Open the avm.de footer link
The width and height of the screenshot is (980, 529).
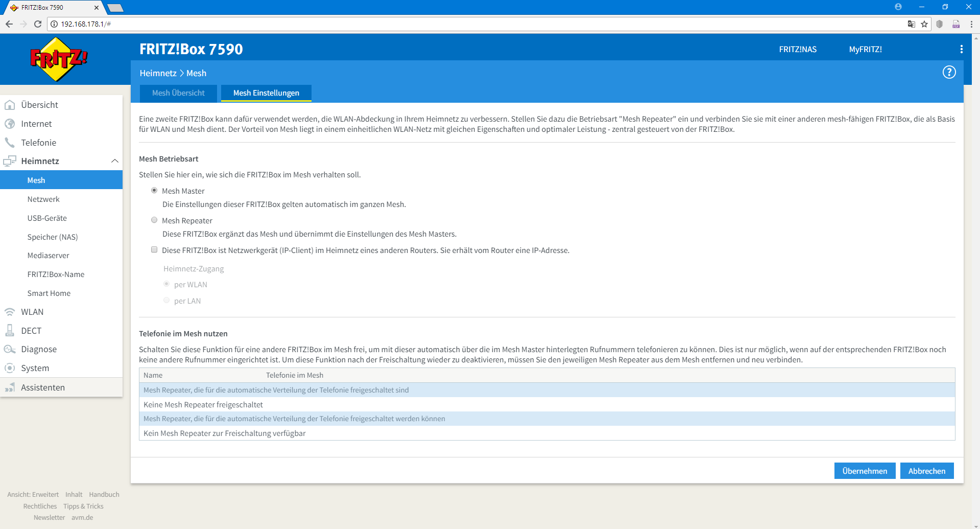coord(82,517)
